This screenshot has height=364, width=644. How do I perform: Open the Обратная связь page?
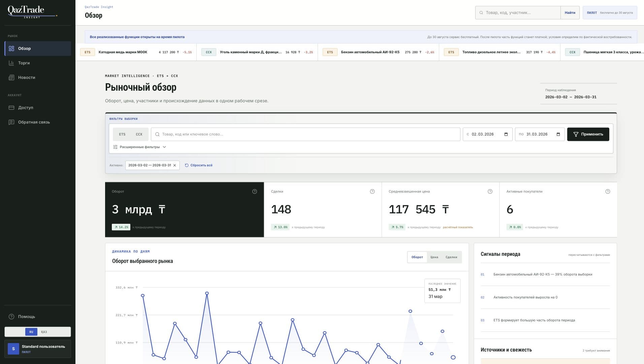[x=38, y=122]
